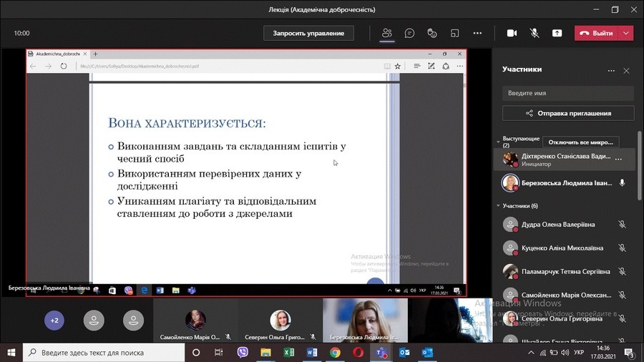Image resolution: width=644 pixels, height=362 pixels.
Task: Toggle the participants panel icon
Action: pos(387,33)
